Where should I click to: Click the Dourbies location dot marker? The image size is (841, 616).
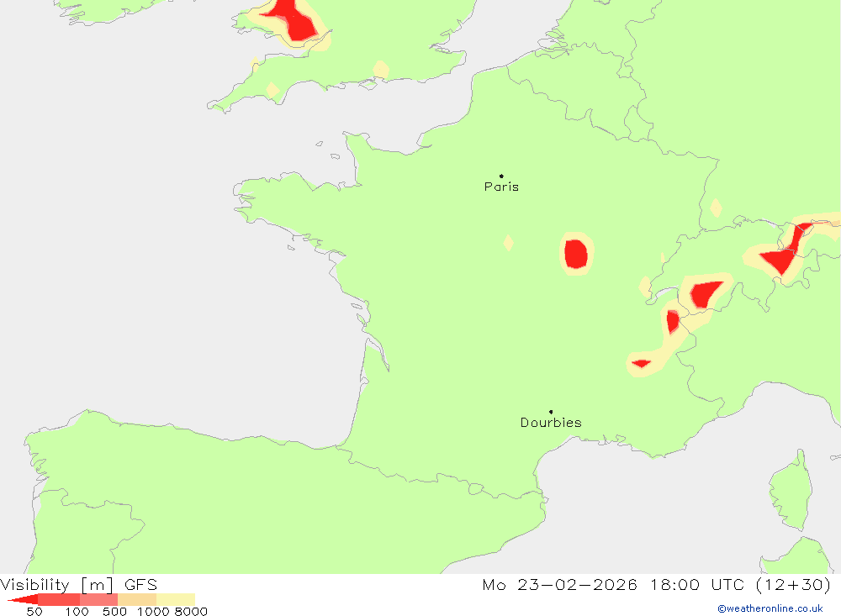(551, 412)
